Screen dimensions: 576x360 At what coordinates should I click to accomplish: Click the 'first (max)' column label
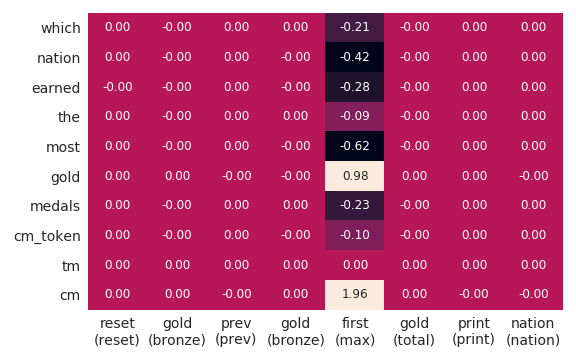pyautogui.click(x=355, y=331)
